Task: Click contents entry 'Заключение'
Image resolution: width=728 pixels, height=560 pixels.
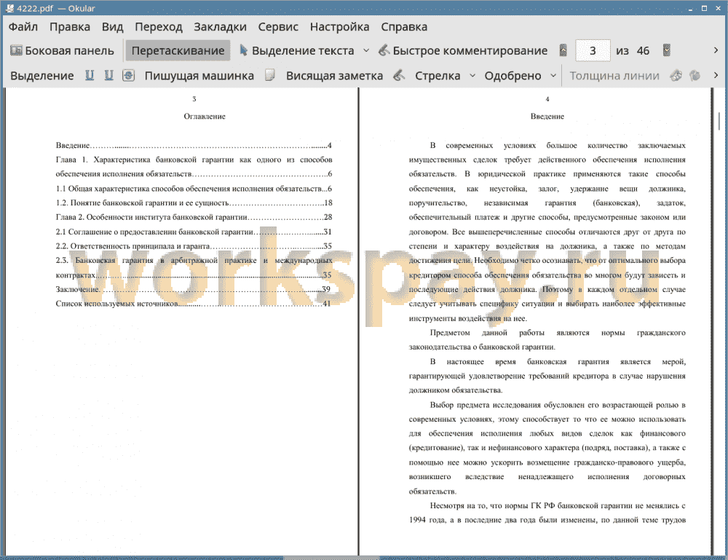Action: (x=193, y=289)
